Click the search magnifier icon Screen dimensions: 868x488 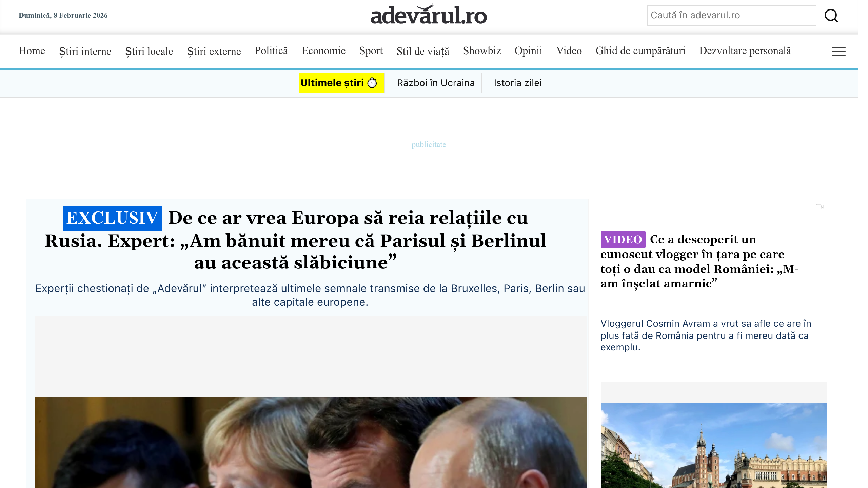click(831, 15)
